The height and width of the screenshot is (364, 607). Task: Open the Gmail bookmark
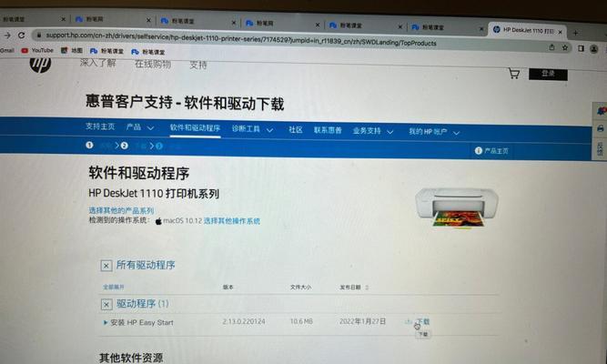click(x=7, y=50)
